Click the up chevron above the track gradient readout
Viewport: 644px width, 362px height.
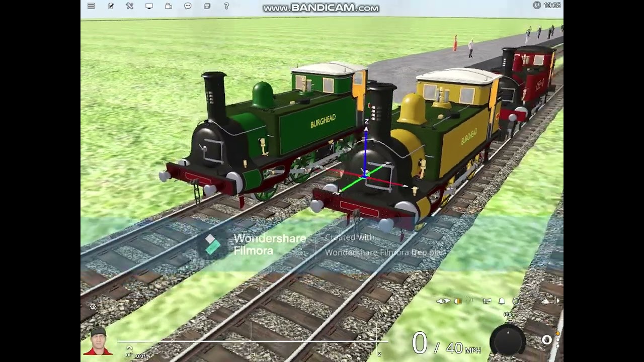[x=129, y=348]
